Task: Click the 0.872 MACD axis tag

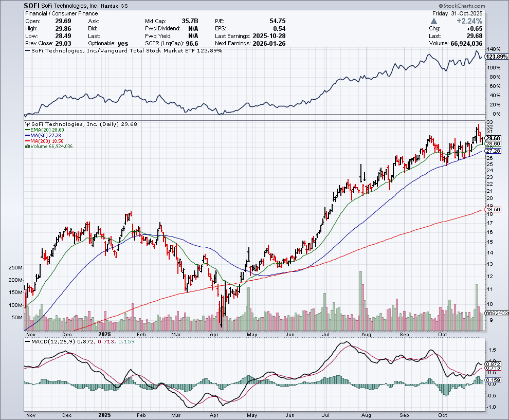Action: click(493, 364)
